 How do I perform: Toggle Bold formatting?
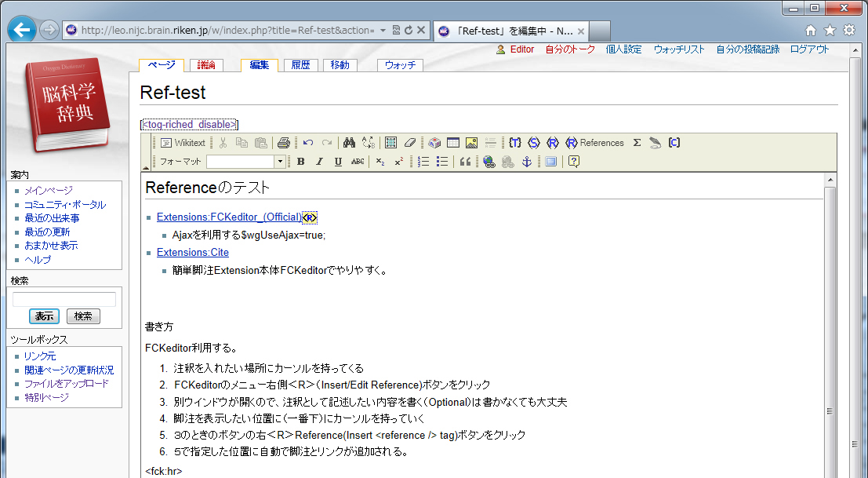[x=300, y=162]
